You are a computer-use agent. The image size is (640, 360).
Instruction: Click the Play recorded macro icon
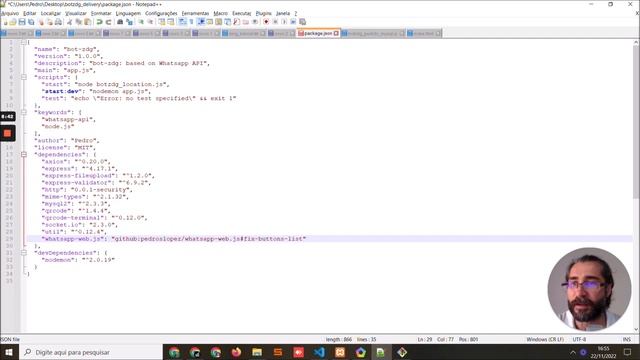coord(284,22)
